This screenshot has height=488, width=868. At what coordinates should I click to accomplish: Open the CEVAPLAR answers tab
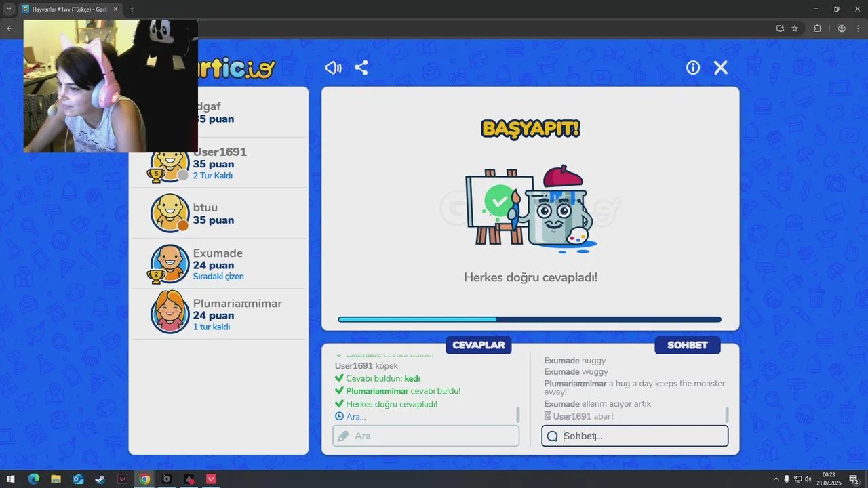tap(479, 345)
